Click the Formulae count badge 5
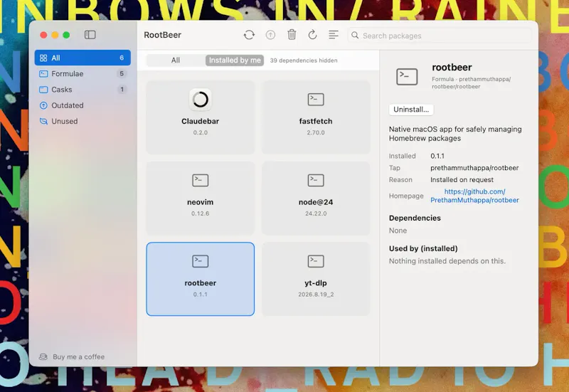Screen dimensions: 569x392 [x=122, y=74]
